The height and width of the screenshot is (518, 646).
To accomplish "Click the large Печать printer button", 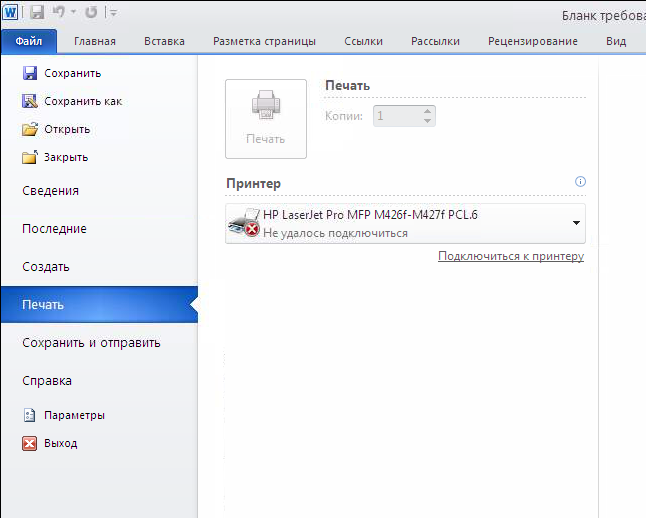I will [266, 119].
